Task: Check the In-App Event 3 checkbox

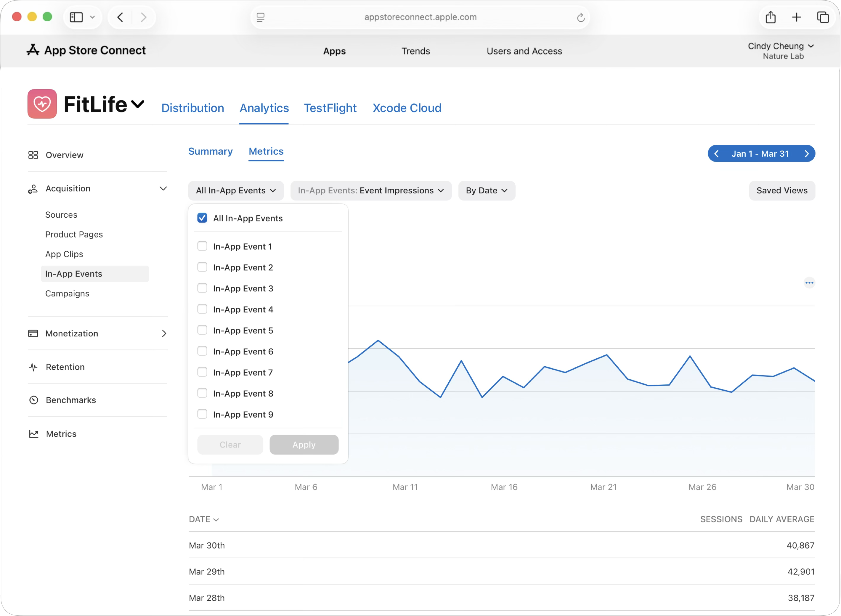Action: [202, 288]
